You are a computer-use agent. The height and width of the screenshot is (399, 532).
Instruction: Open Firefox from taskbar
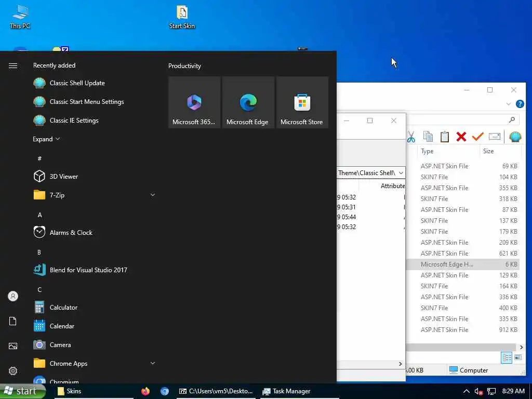(x=145, y=391)
